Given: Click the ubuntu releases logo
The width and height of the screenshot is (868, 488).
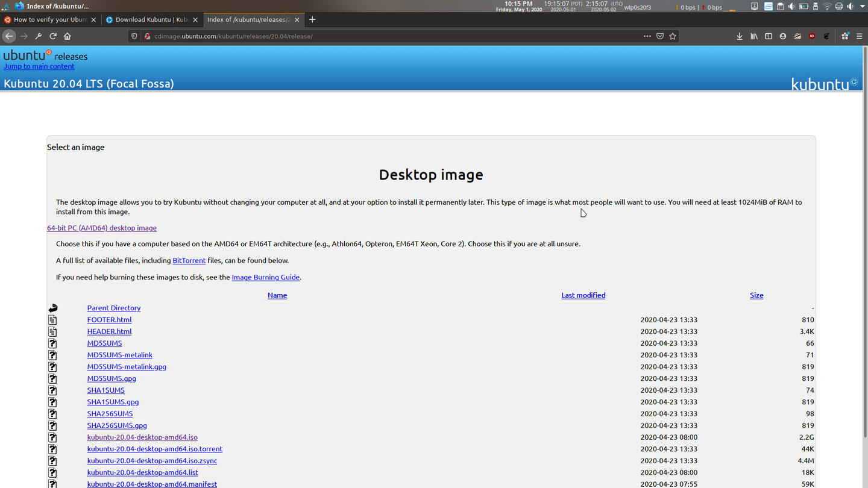Looking at the screenshot, I should pyautogui.click(x=45, y=55).
